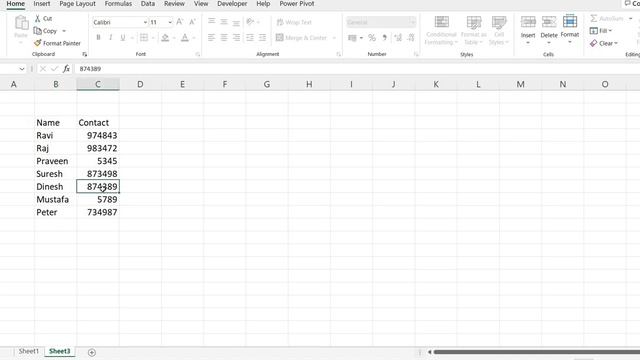This screenshot has width=640, height=360.
Task: Click Increase Indent icon
Action: point(262,38)
